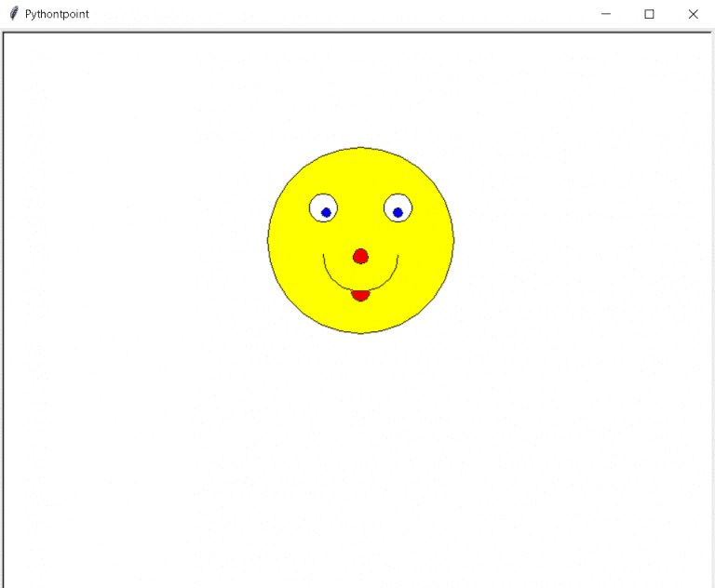Click the right end of the smile arc
Image resolution: width=715 pixels, height=588 pixels.
tap(398, 256)
